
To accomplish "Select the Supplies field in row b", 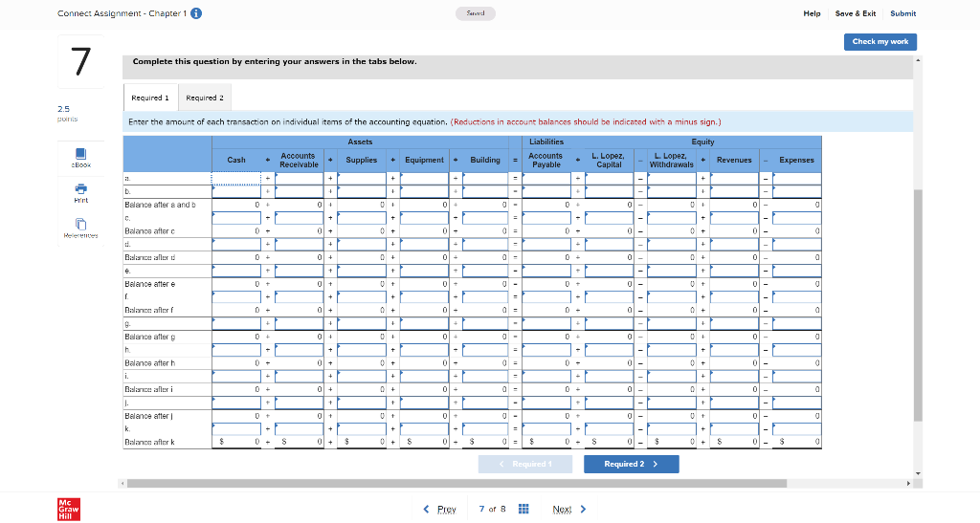I will pos(361,191).
